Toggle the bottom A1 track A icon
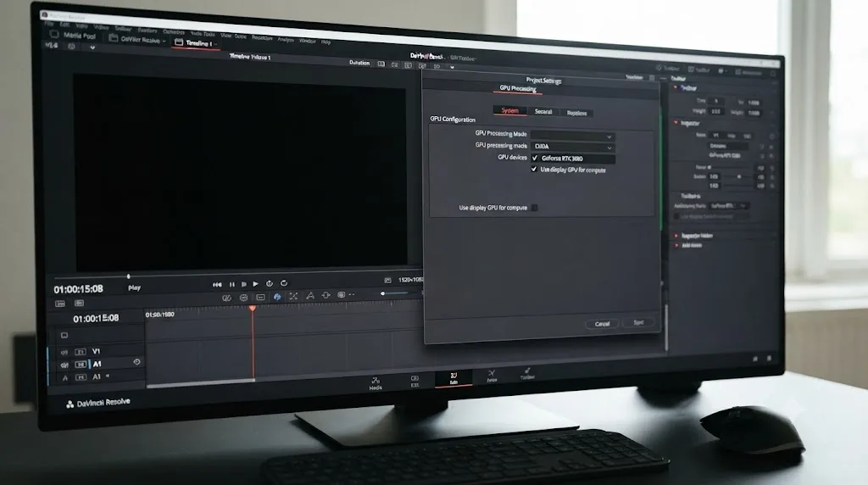The height and width of the screenshot is (485, 868). click(64, 378)
